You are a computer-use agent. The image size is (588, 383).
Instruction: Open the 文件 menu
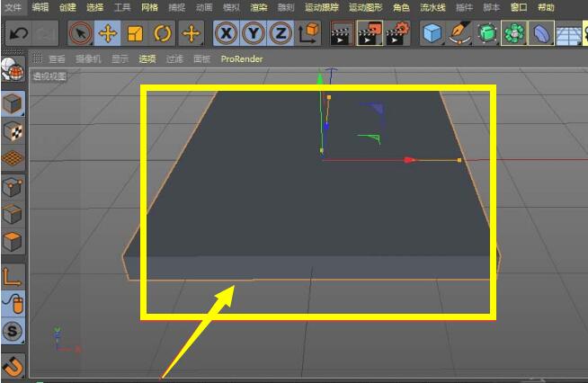click(x=13, y=7)
